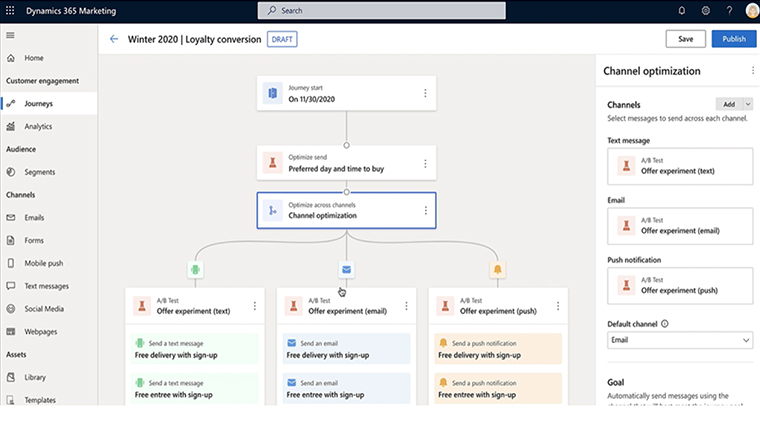This screenshot has height=430, width=760.
Task: Click the Default channel info icon
Action: [665, 324]
